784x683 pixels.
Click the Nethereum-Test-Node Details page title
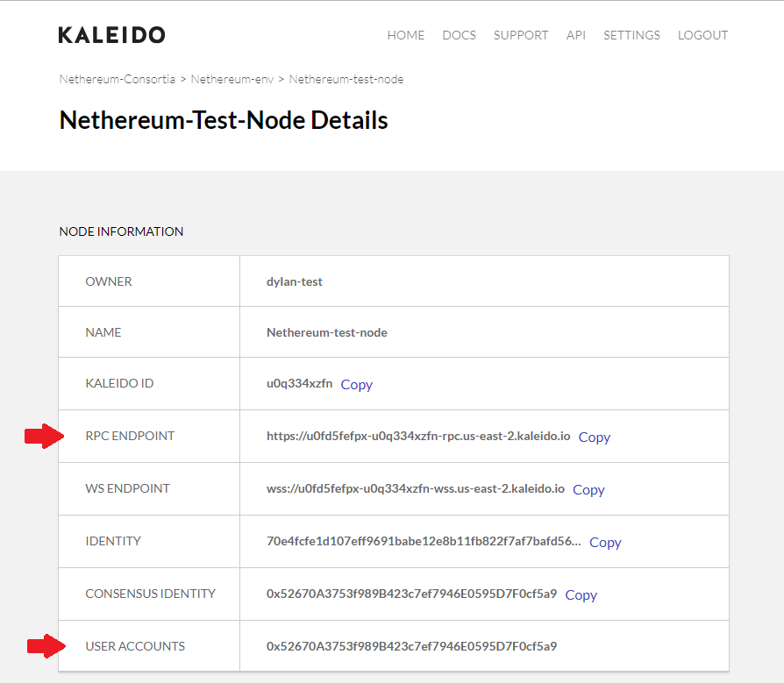click(224, 120)
